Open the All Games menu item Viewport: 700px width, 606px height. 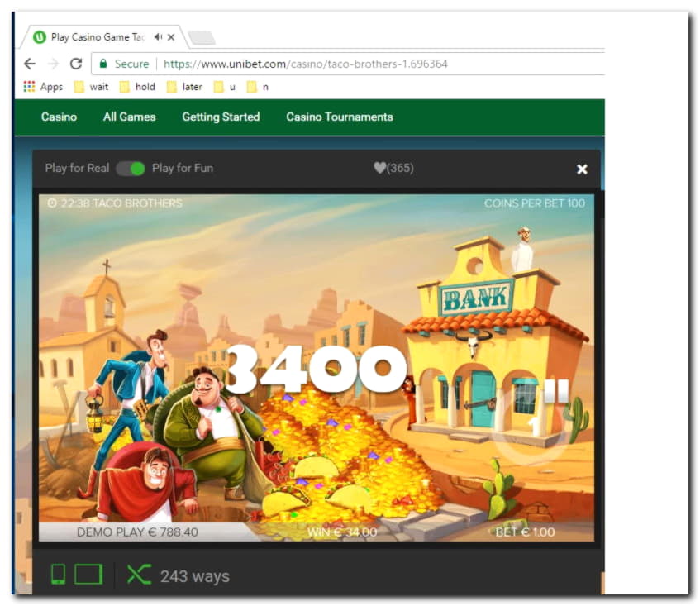click(x=130, y=117)
